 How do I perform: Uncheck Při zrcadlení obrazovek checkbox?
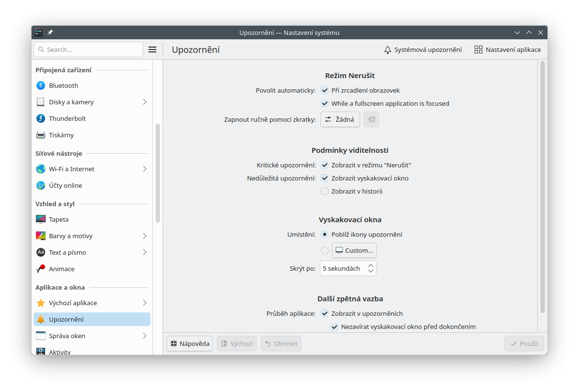click(325, 90)
